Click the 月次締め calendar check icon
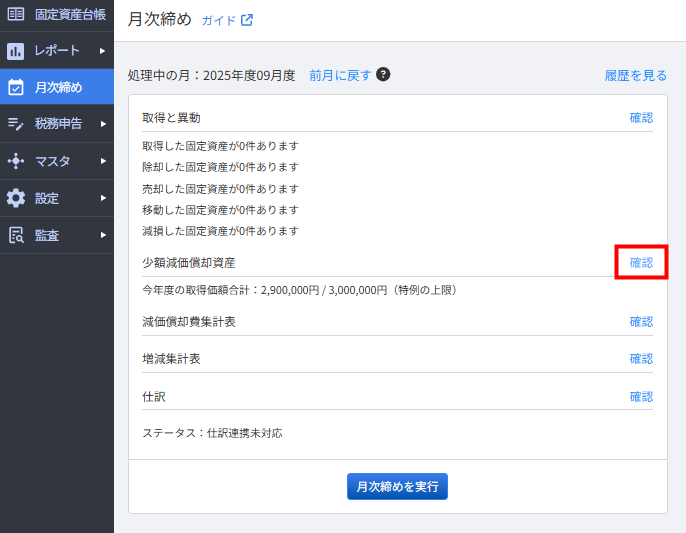This screenshot has height=533, width=686. click(16, 87)
